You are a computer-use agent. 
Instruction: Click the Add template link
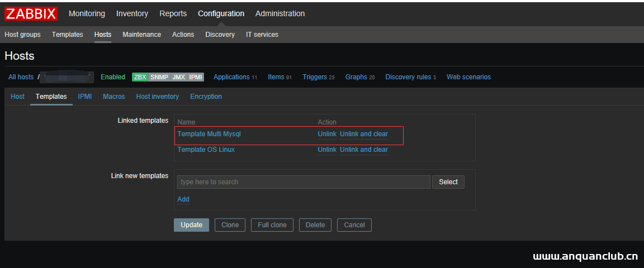[x=183, y=199]
